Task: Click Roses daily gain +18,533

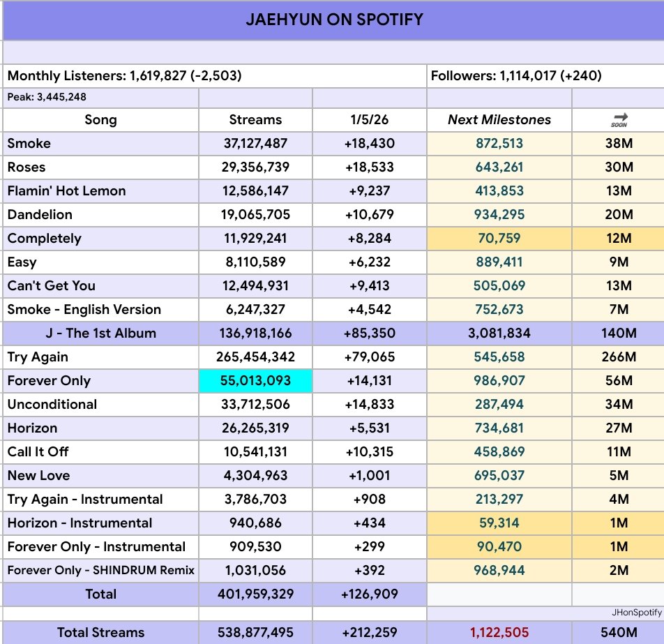Action: [369, 167]
